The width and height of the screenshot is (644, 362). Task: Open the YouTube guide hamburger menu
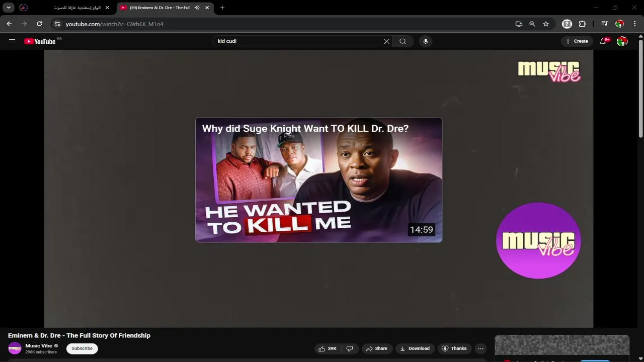pos(12,41)
